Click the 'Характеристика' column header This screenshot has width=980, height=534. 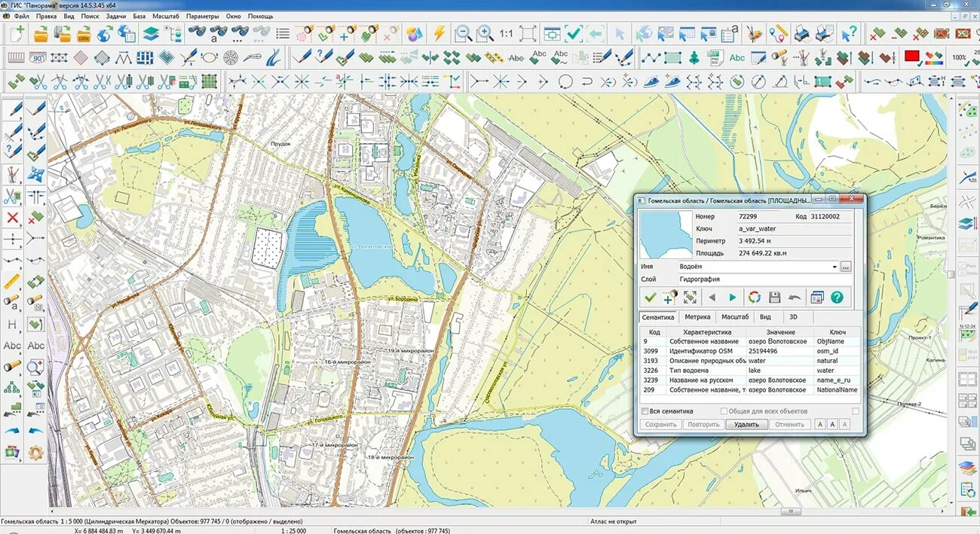point(707,331)
